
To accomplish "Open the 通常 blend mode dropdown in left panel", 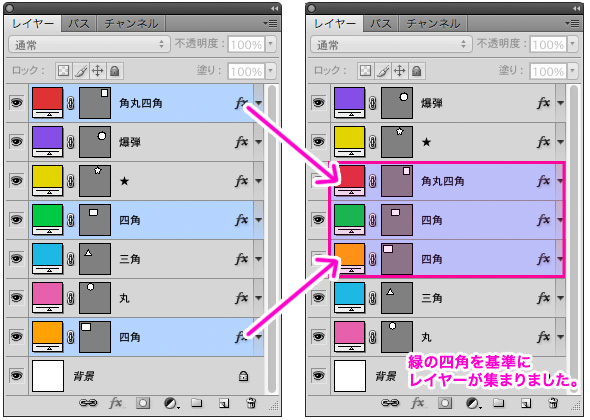I will (x=89, y=44).
